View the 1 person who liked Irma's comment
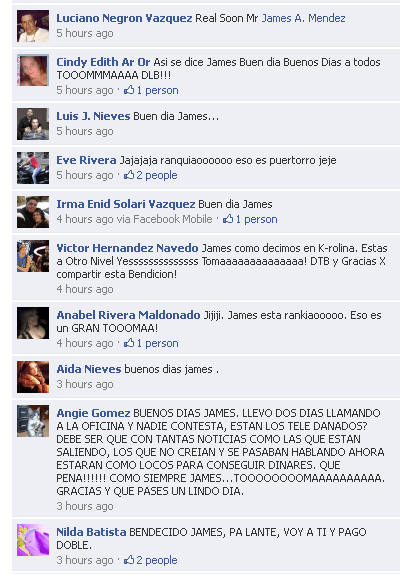The image size is (400, 574). point(256,219)
